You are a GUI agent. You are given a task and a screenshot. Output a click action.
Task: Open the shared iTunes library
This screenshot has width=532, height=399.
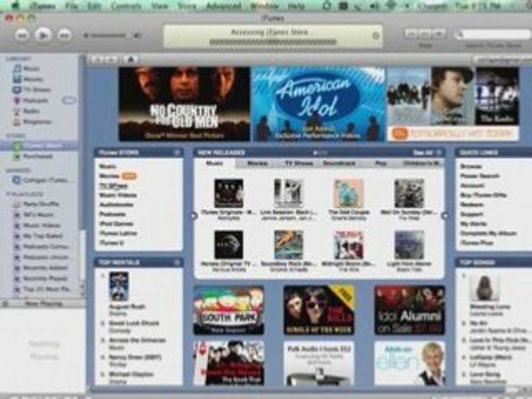click(x=40, y=180)
